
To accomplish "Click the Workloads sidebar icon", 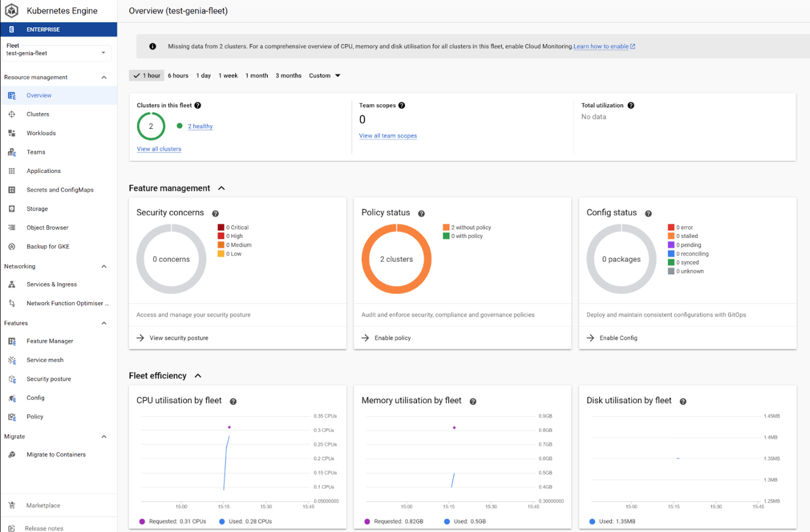I will [x=12, y=133].
